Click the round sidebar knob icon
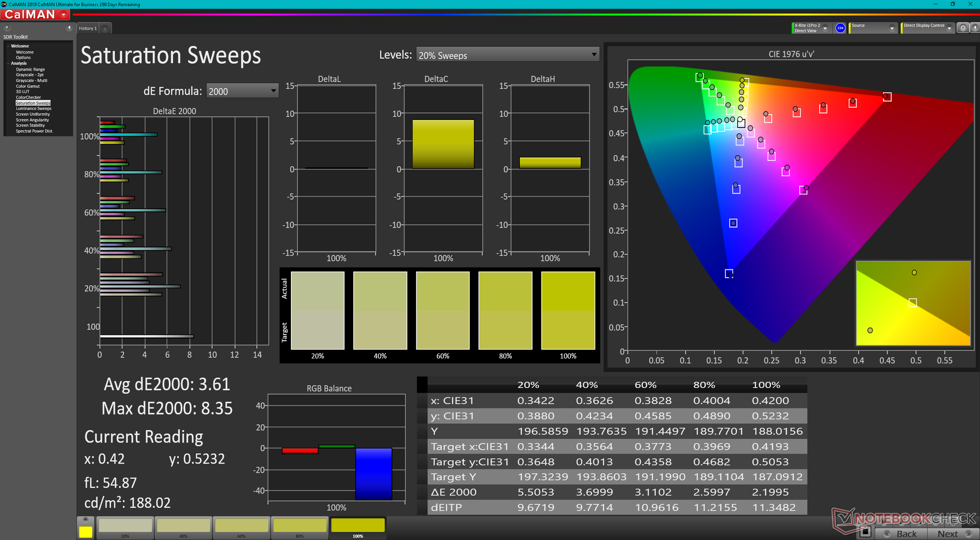The height and width of the screenshot is (540, 980). (x=7, y=28)
